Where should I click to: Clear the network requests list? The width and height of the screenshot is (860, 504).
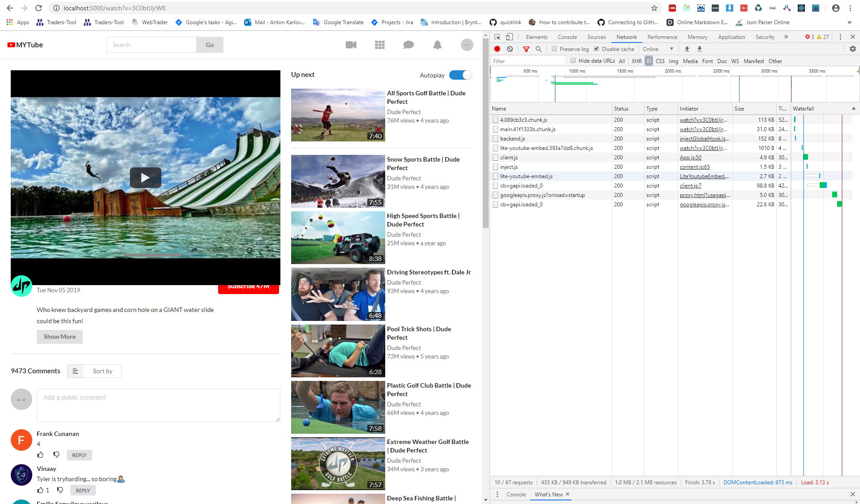click(x=510, y=49)
